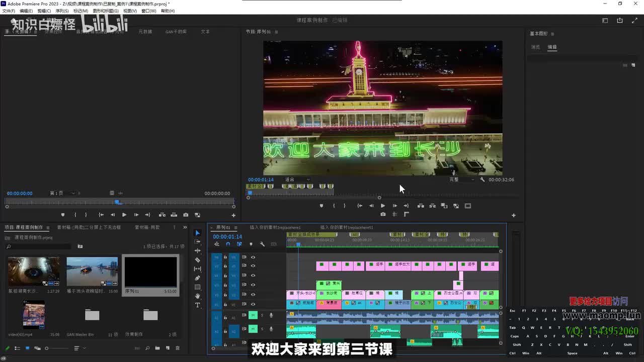Open the 完整 playback resolution dropdown
Viewport: 644px width, 362px height.
[461, 179]
